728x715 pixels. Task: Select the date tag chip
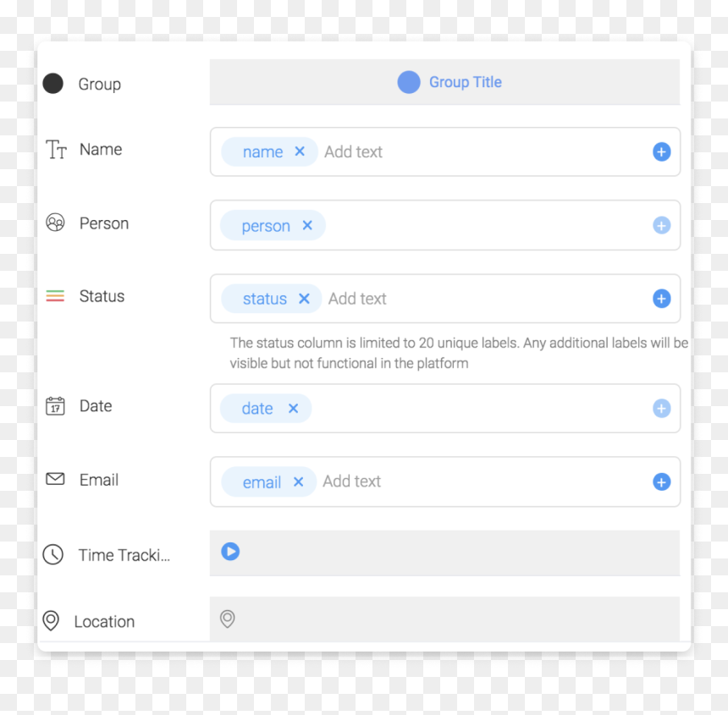(266, 409)
